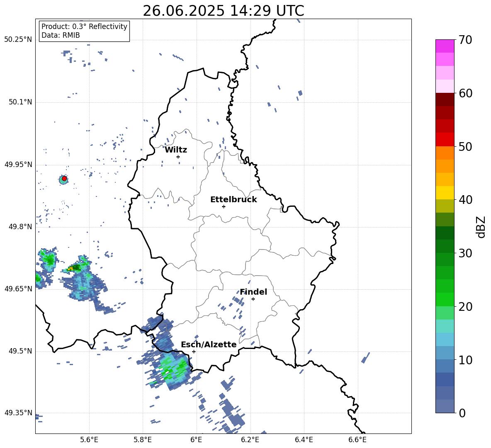Click the Esch/Alzette cross marker

194,351
